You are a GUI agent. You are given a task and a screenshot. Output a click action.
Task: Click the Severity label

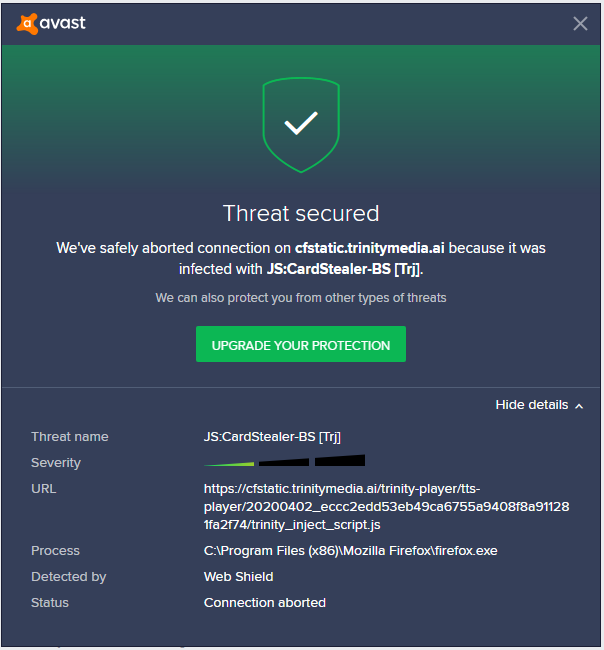56,463
